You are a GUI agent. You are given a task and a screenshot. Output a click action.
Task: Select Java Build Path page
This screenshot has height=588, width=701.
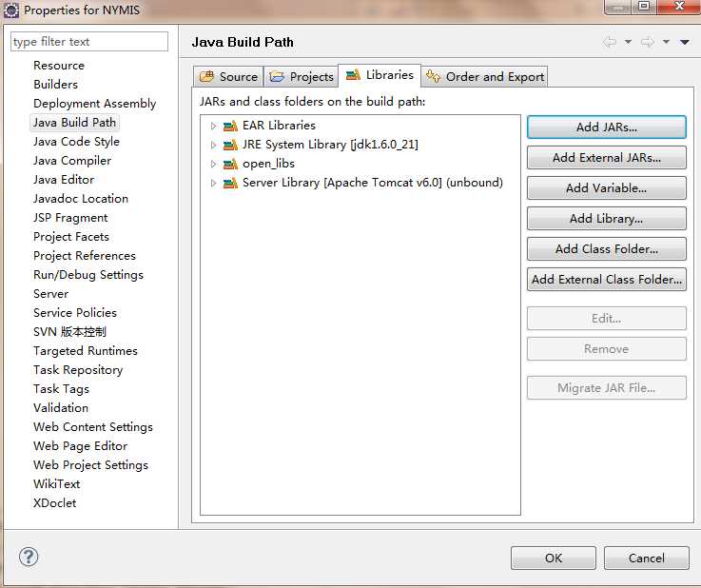point(74,123)
